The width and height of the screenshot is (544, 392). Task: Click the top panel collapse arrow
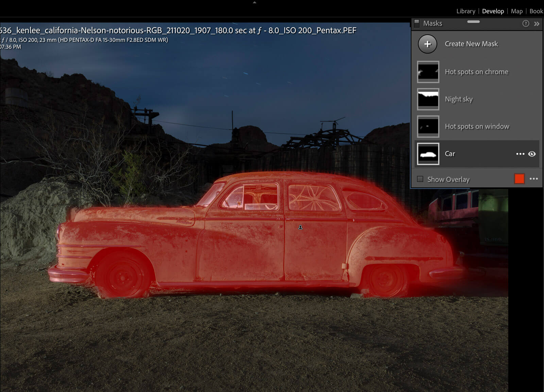point(254,2)
